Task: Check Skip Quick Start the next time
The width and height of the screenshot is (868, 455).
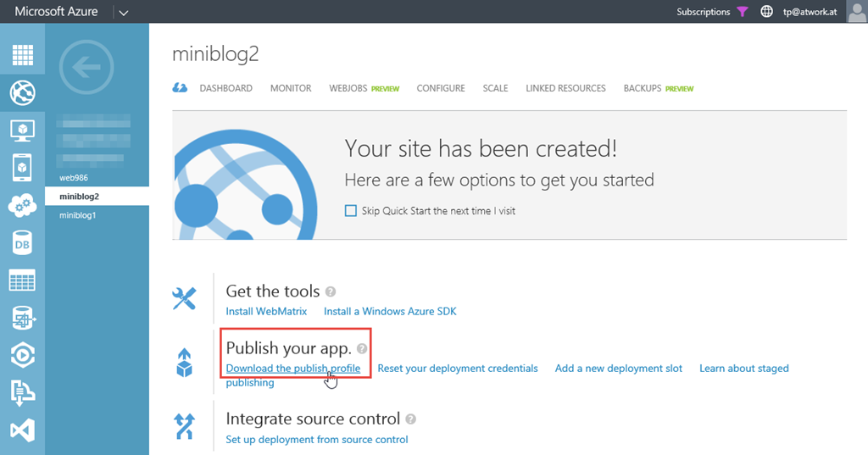Action: coord(351,211)
